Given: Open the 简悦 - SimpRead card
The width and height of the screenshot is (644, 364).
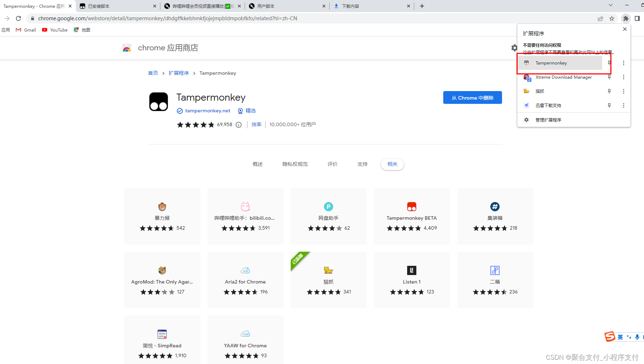Looking at the screenshot, I should tap(162, 340).
